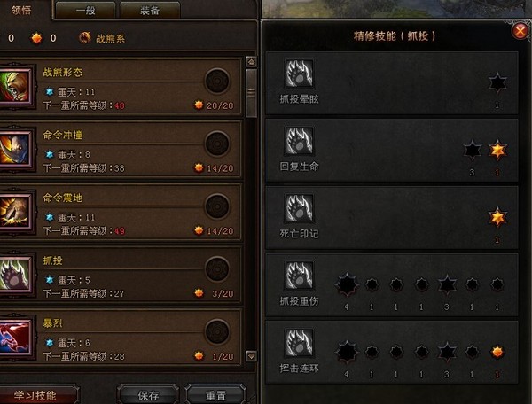532x404 pixels.
Task: Click the skill list scroll down arrow
Action: 251,356
